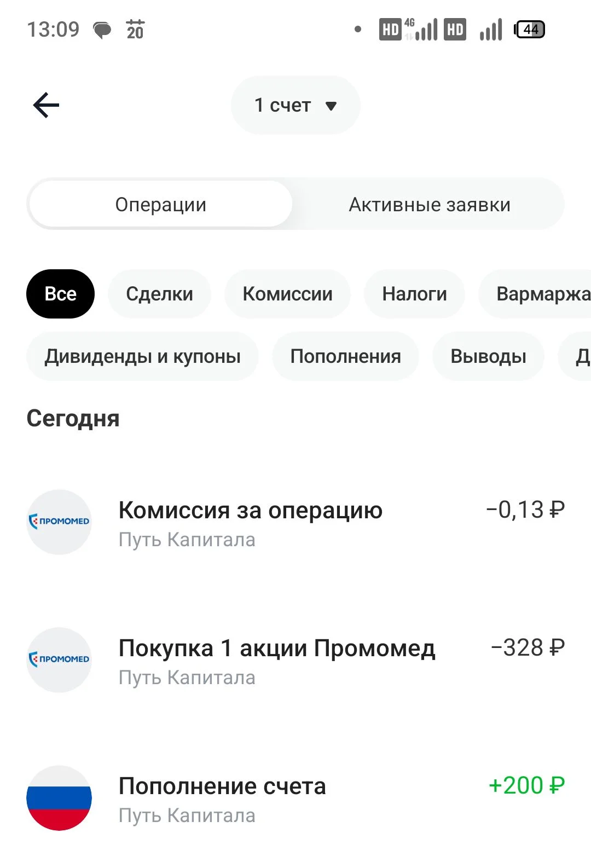Filter operations by Налоги
This screenshot has width=591, height=868.
414,294
